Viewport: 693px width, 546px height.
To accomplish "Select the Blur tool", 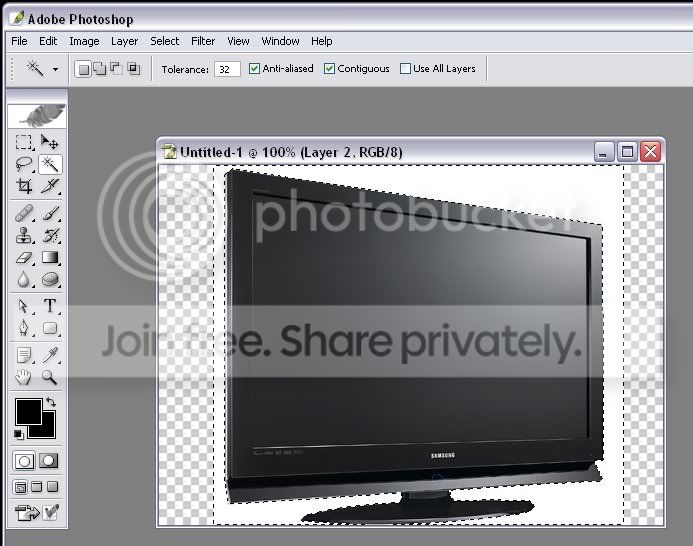I will coord(23,279).
